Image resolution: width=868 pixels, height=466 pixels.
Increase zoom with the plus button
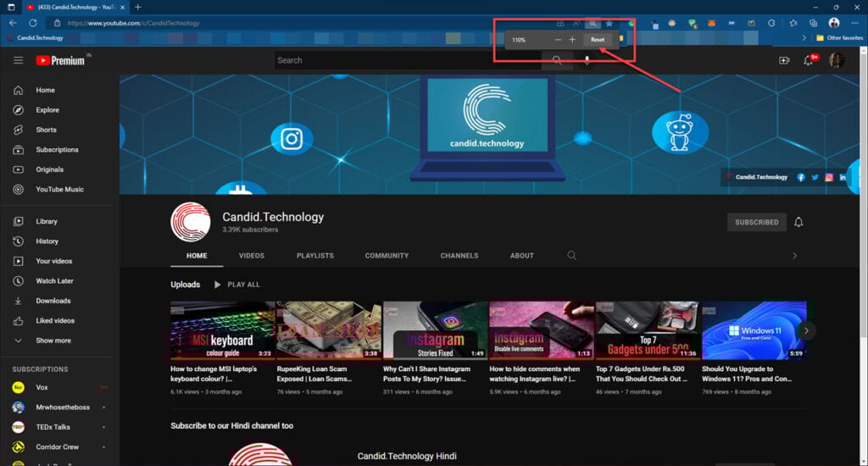pos(572,40)
